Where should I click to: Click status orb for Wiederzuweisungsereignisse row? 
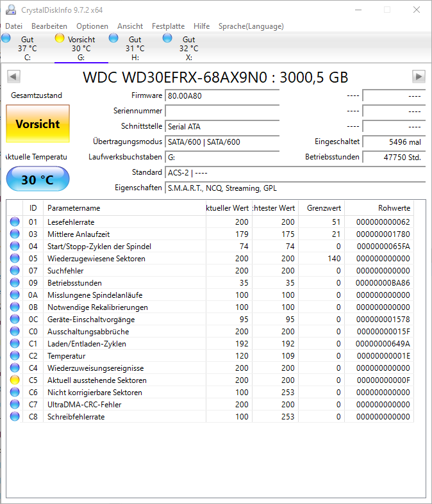[x=15, y=368]
